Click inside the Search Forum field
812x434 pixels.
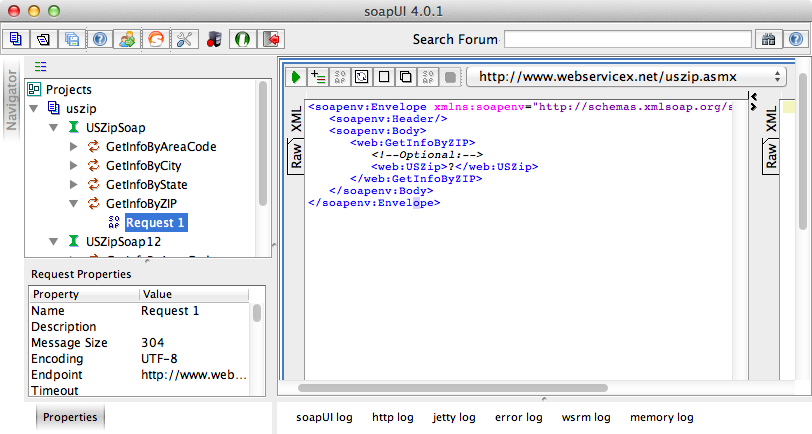tap(628, 39)
